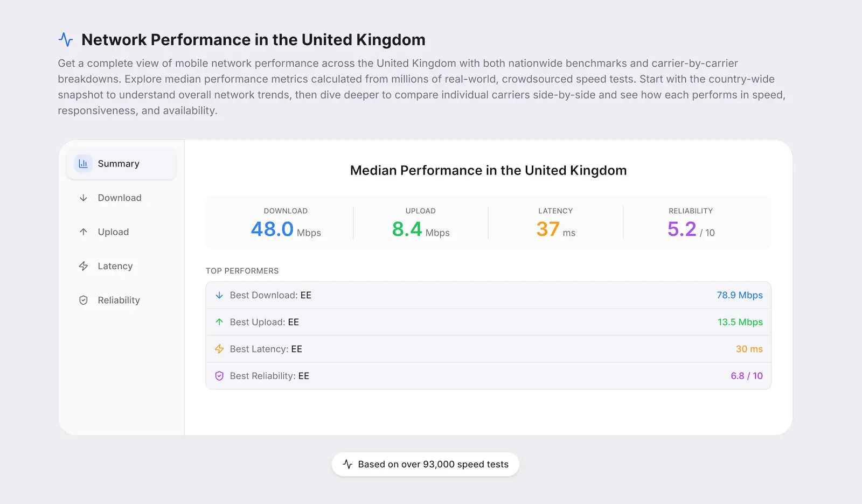Open the Summary tab
The width and height of the screenshot is (862, 504).
point(119,164)
